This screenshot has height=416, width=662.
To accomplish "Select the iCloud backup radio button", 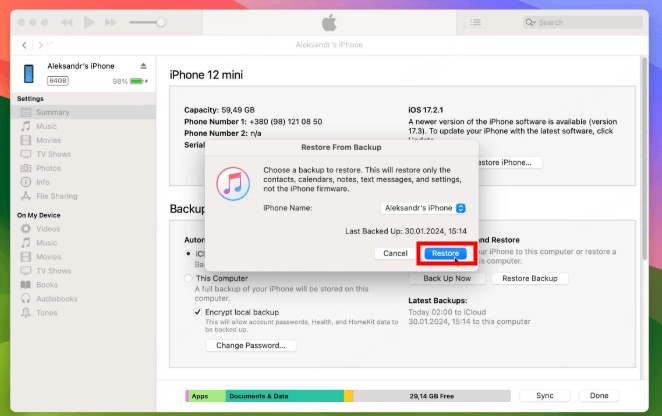I will point(188,254).
